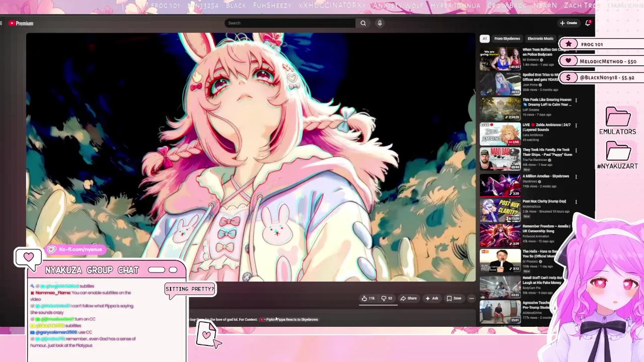Click the Nyakuza Group Chat pill button
This screenshot has width=644, height=362.
tap(156, 270)
